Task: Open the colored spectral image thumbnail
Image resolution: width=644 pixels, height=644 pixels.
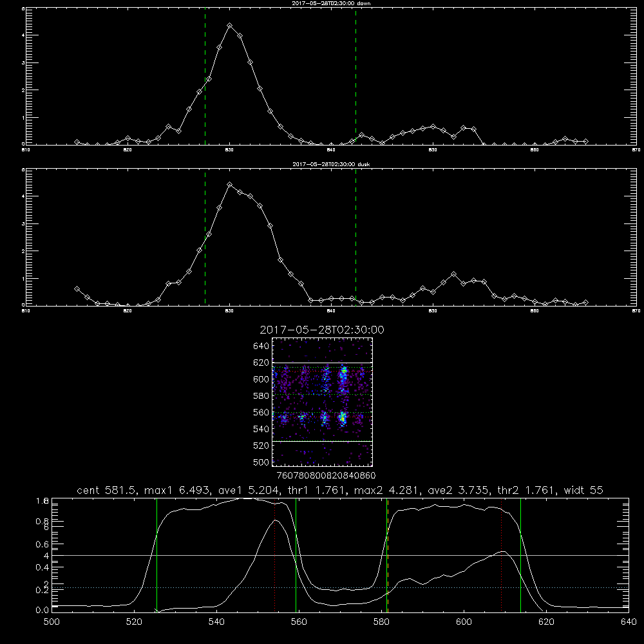Action: pyautogui.click(x=322, y=402)
